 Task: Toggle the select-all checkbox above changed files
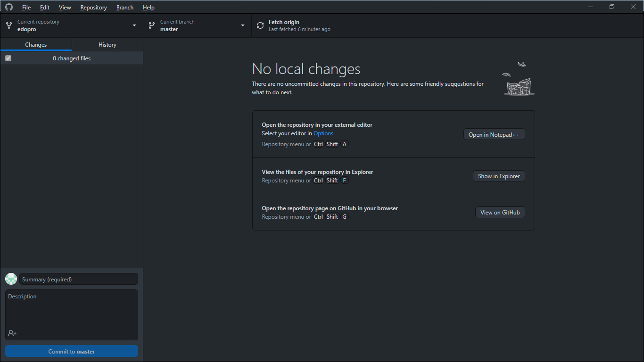point(8,58)
